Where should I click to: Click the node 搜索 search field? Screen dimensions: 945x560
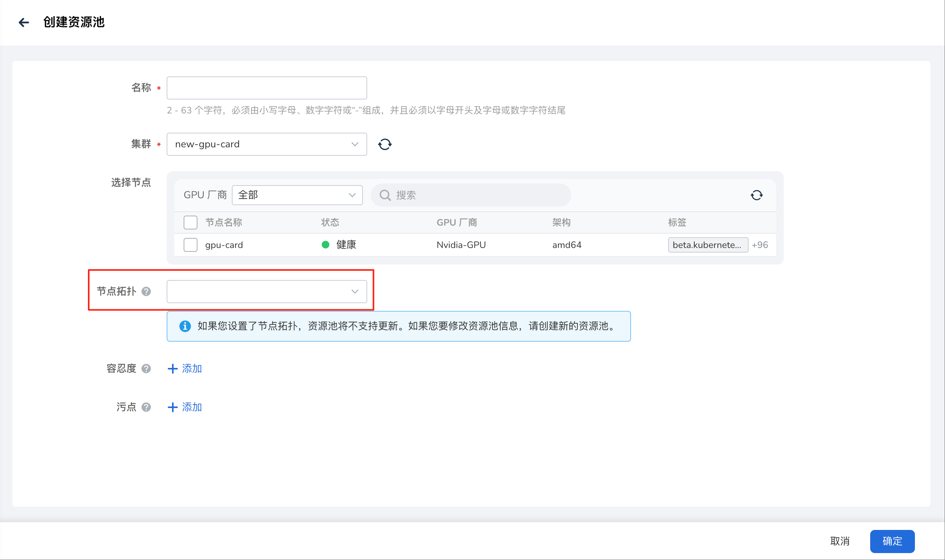point(478,195)
